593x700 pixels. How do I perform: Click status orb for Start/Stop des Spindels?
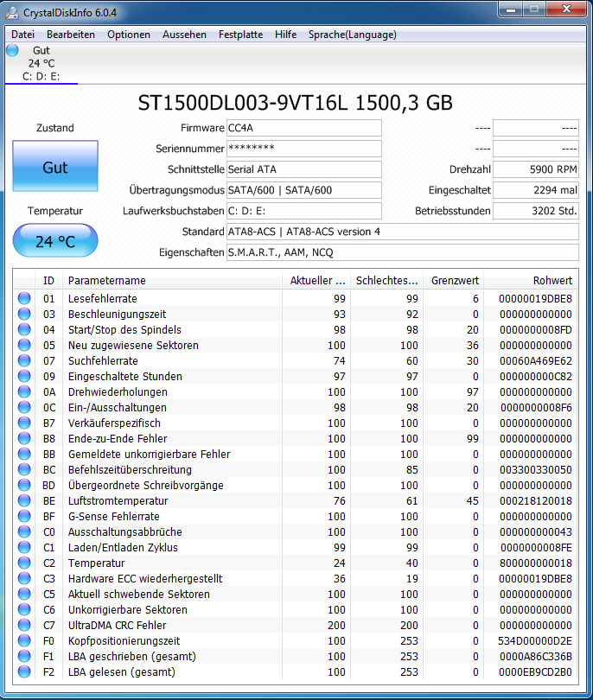[x=24, y=329]
